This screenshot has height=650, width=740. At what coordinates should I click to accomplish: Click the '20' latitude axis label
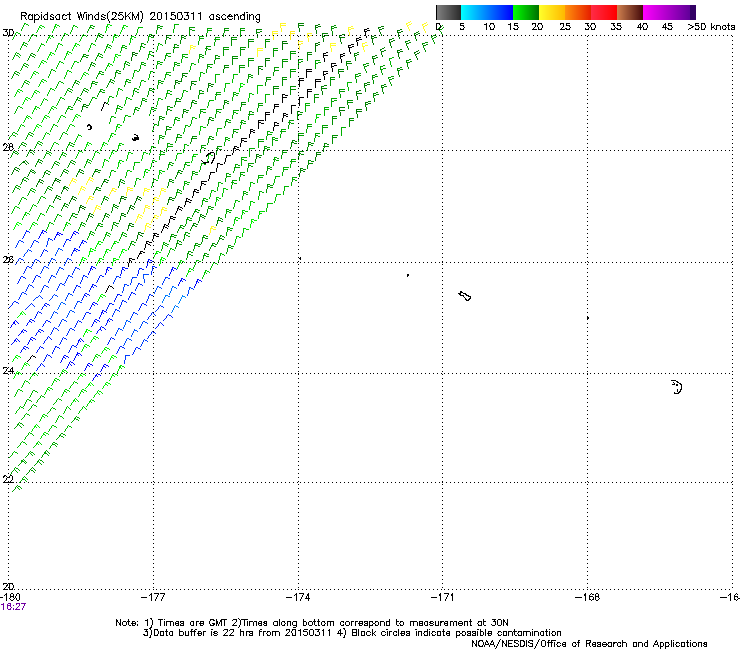8,586
